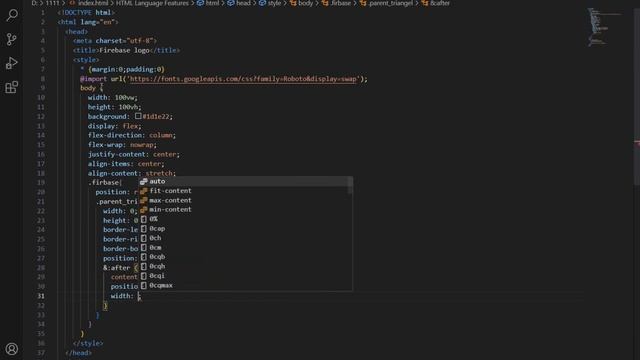The image size is (640, 360).
Task: Click the 'width: 100vw;' line
Action: (x=113, y=98)
